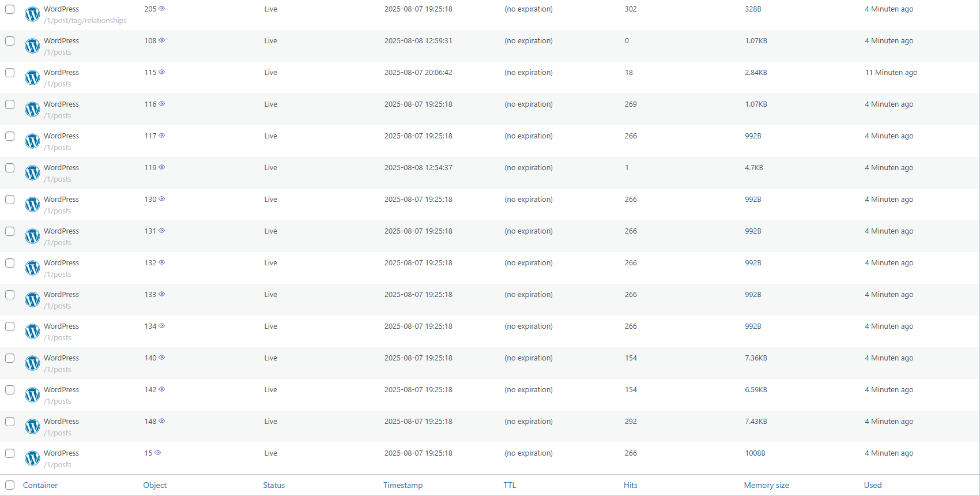This screenshot has height=496, width=980.
Task: Inspect object 140 using its eye icon
Action: (x=162, y=358)
